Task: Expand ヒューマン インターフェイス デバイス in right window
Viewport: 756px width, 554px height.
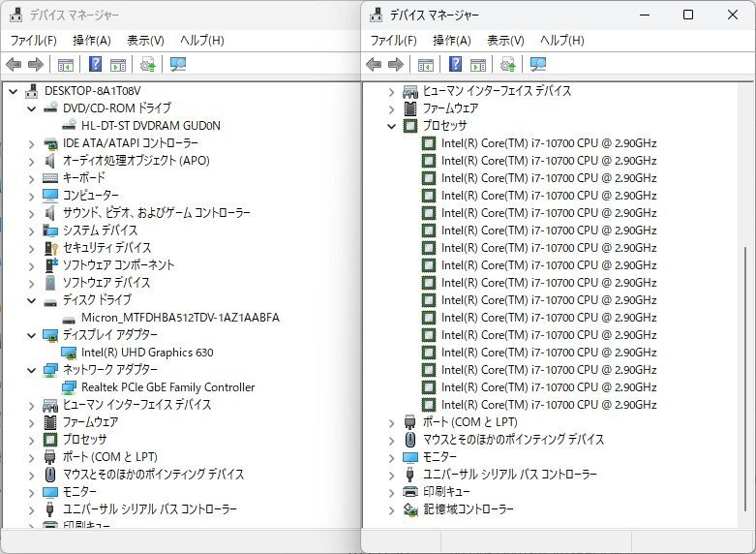Action: coord(391,91)
